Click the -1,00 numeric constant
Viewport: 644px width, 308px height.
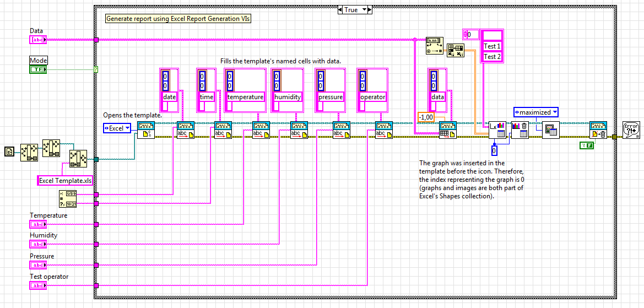coord(426,117)
